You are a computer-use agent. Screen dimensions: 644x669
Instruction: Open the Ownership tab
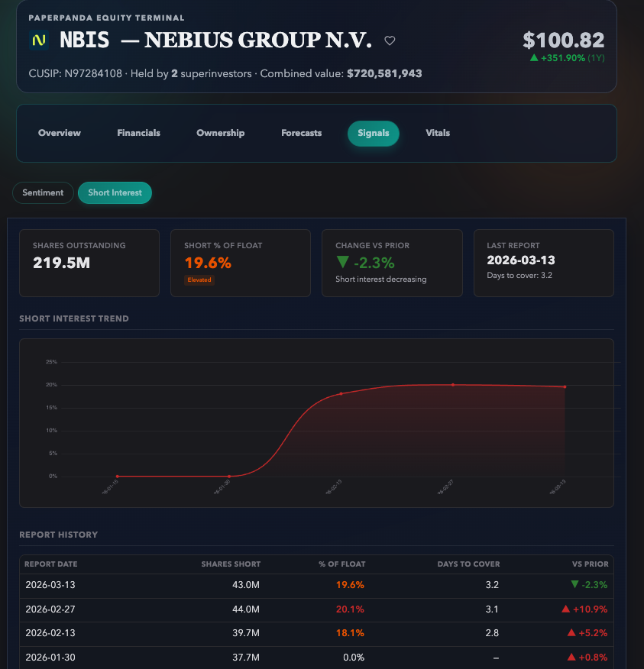(x=221, y=133)
